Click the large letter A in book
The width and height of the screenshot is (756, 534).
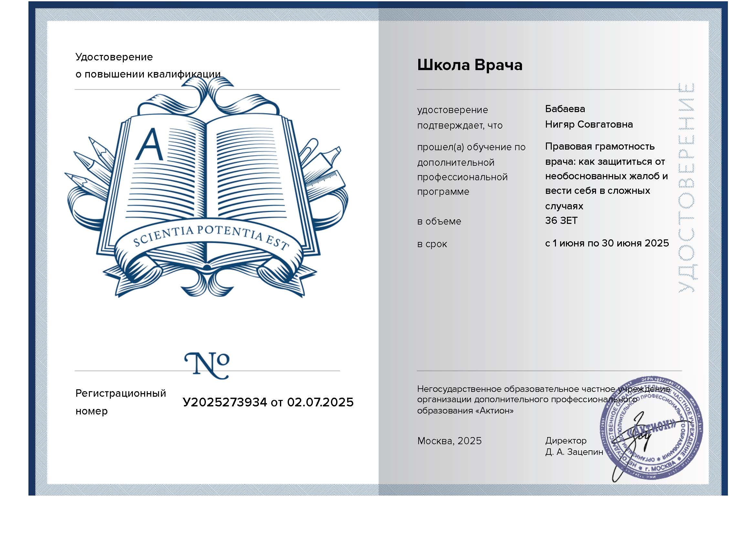(x=150, y=145)
